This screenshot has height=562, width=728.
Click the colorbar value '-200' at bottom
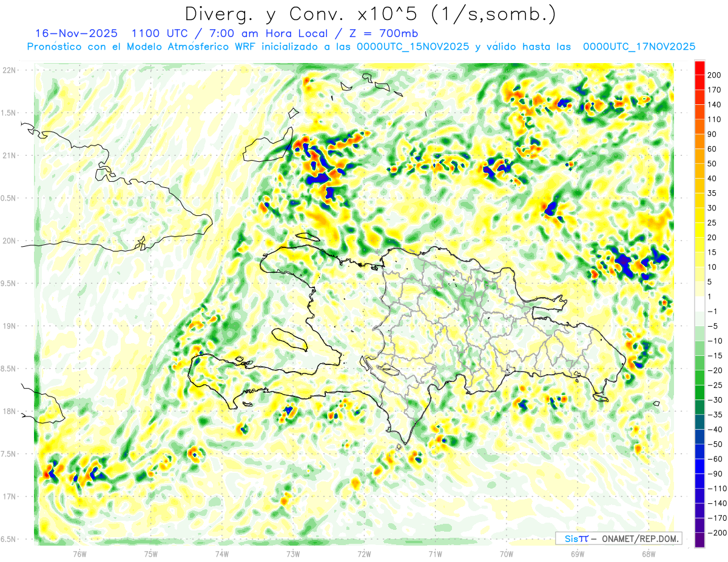(x=717, y=532)
